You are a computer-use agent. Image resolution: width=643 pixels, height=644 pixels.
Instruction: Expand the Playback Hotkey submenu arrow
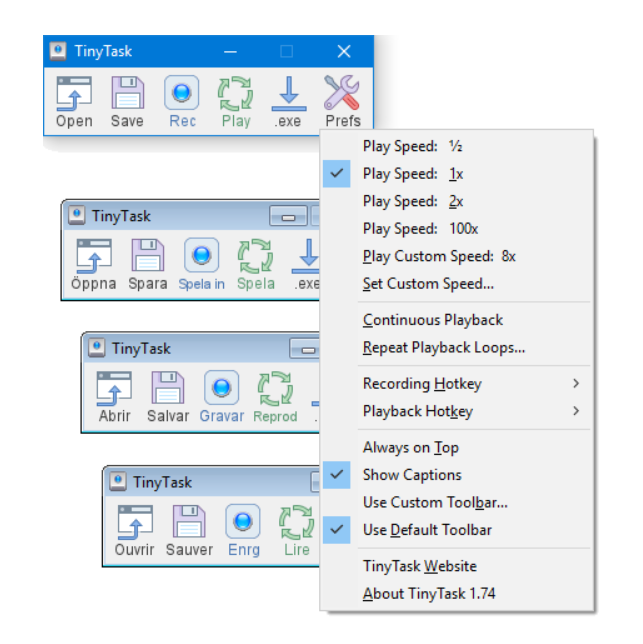576,411
